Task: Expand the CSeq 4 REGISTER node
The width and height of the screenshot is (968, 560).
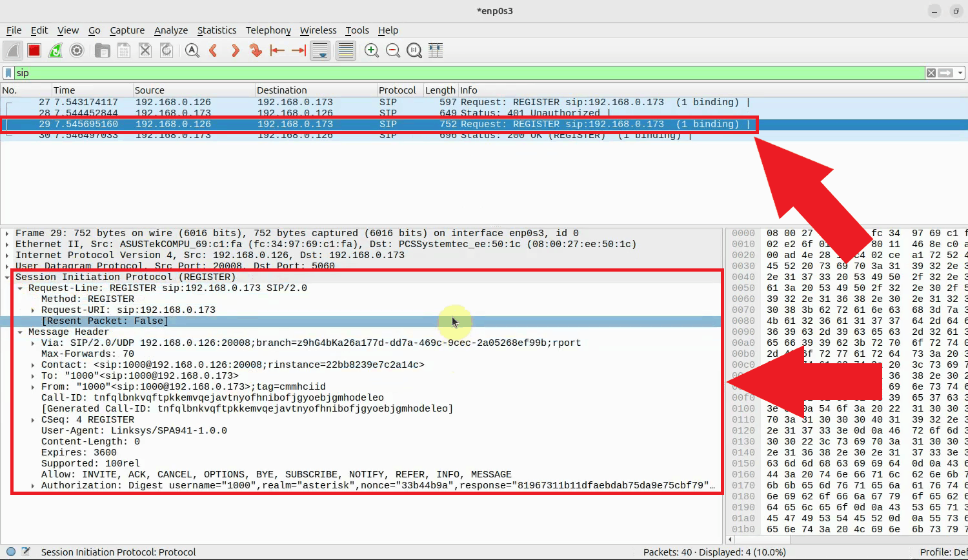Action: pyautogui.click(x=33, y=420)
